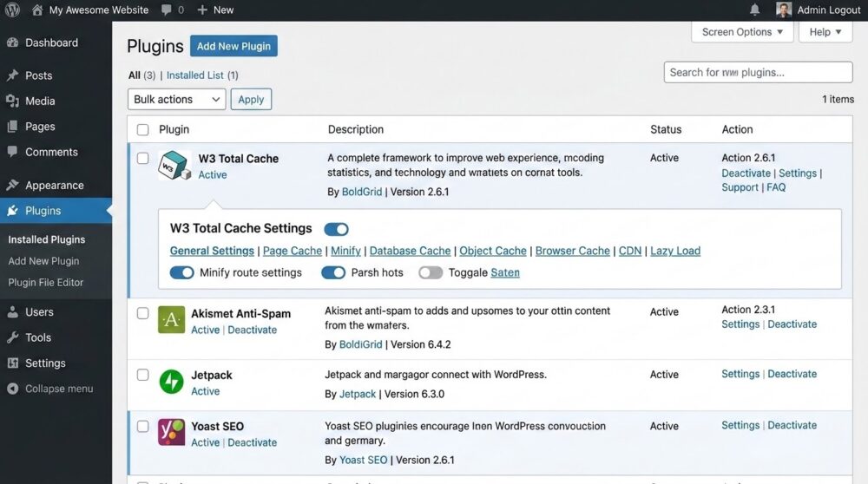Click the plugin search field
Image resolution: width=868 pixels, height=484 pixels.
tap(758, 72)
